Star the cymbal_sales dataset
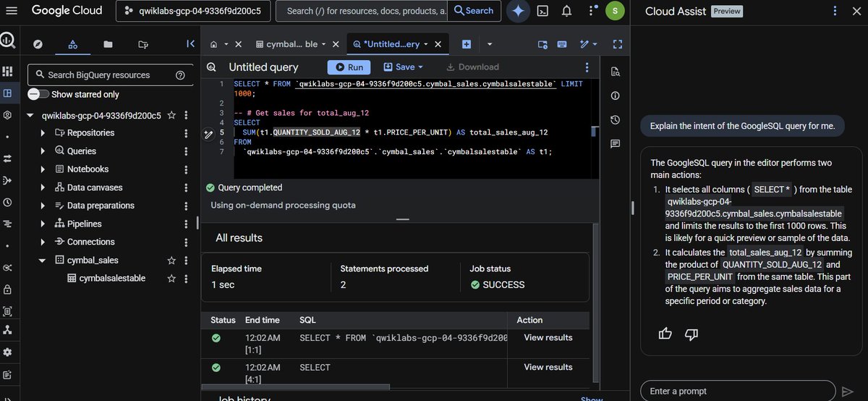868x401 pixels. [171, 260]
